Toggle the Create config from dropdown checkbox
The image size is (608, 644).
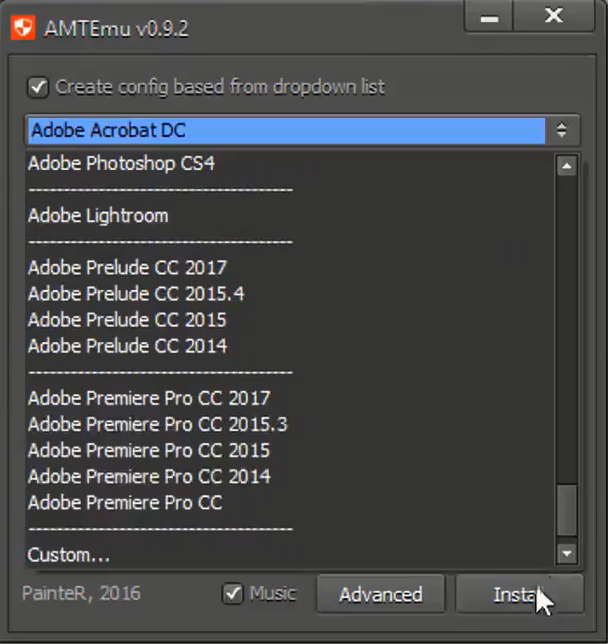click(x=38, y=87)
